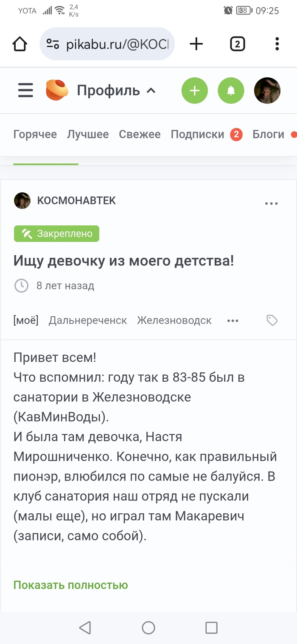
Task: Click the Показать полностью link
Action: point(70,585)
